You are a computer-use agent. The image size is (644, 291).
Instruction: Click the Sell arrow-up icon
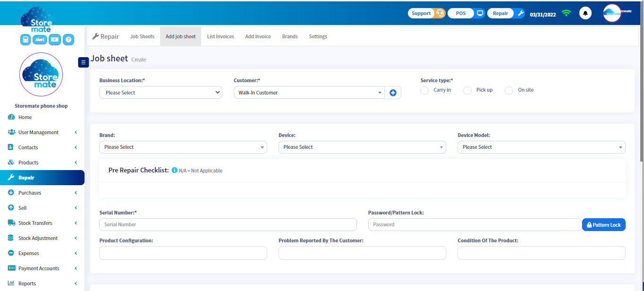click(x=11, y=208)
